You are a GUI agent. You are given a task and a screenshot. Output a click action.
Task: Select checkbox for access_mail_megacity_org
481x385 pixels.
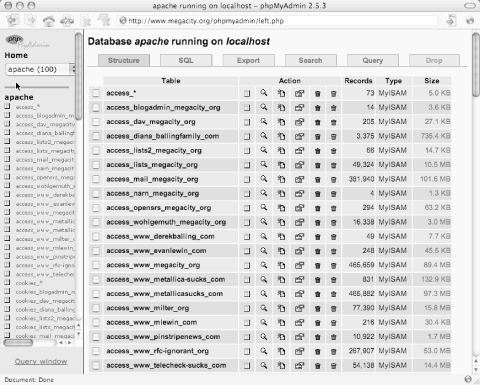point(96,179)
